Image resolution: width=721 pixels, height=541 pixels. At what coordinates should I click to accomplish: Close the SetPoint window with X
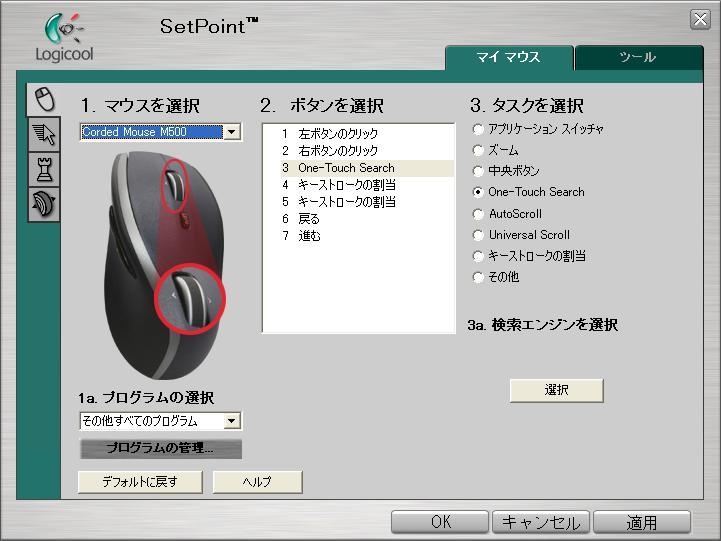click(x=700, y=20)
